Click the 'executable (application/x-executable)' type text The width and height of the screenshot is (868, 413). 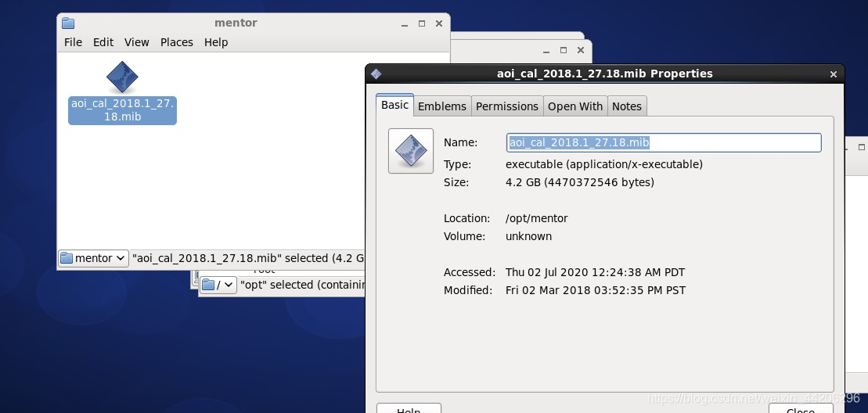604,164
